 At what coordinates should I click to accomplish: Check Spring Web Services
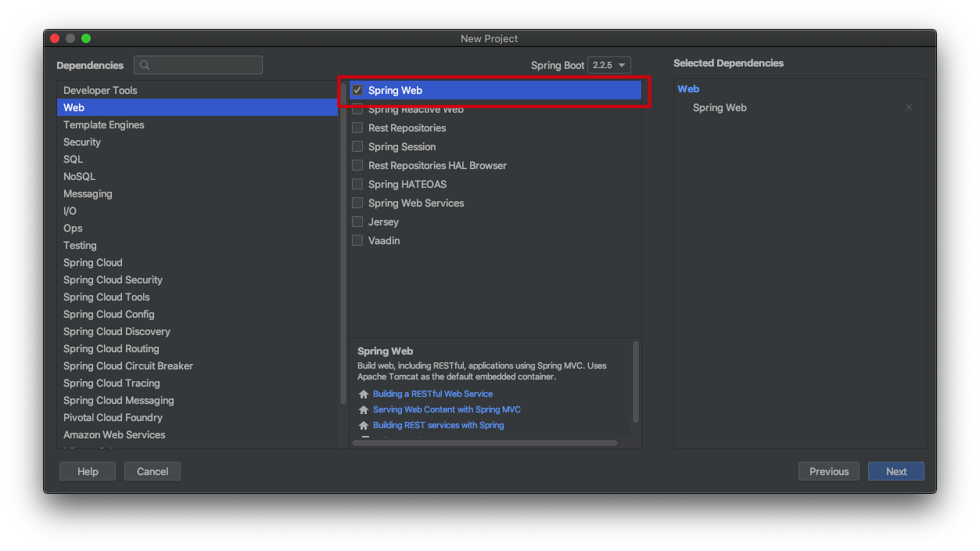357,203
